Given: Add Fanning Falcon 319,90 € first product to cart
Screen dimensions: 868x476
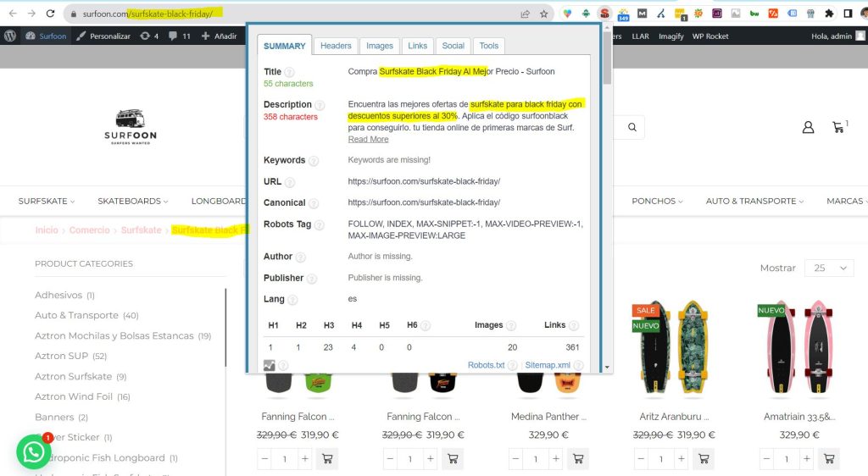Looking at the screenshot, I should coord(327,458).
